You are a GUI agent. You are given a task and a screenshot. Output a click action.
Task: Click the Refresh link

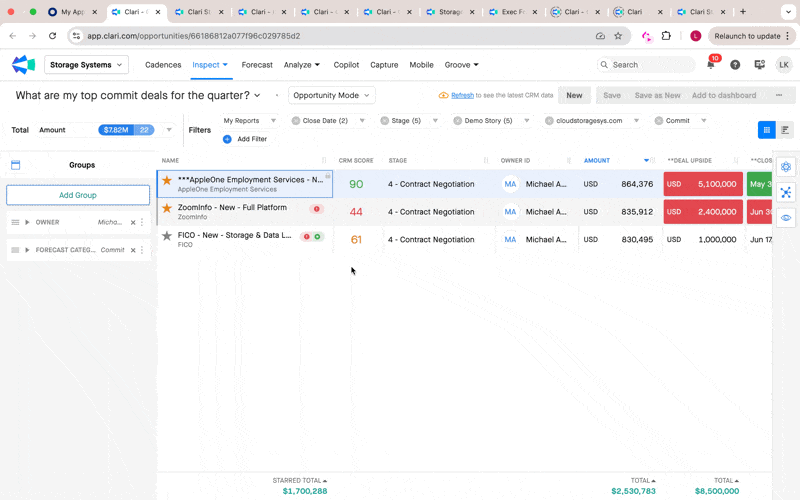click(x=462, y=95)
